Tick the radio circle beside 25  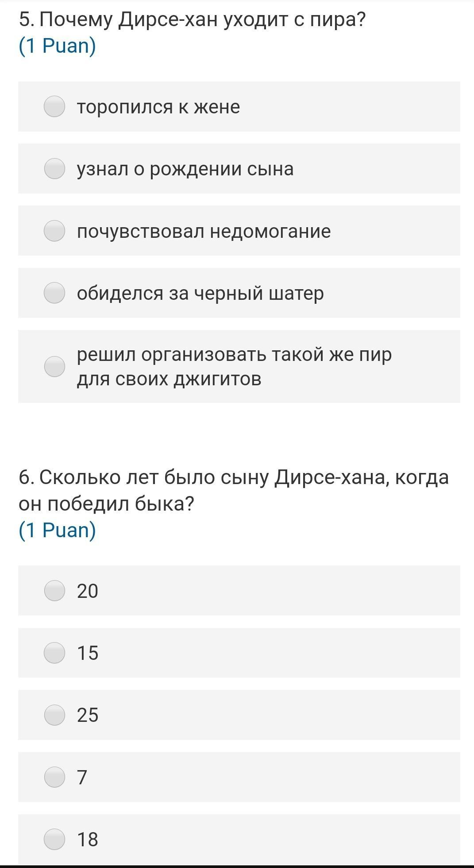(54, 715)
